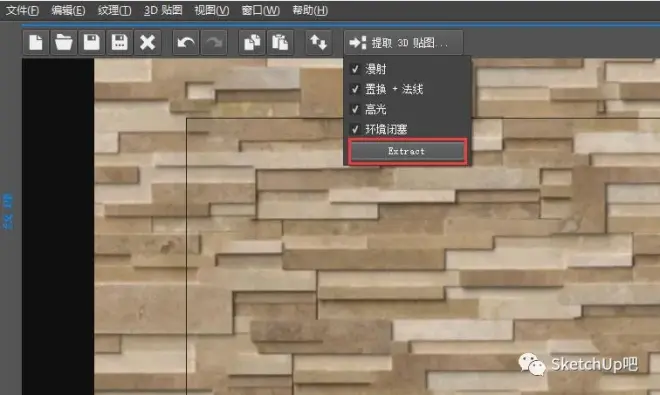Screen dimensions: 660x395
Task: Copy using the toolbar copy icon
Action: (x=252, y=43)
